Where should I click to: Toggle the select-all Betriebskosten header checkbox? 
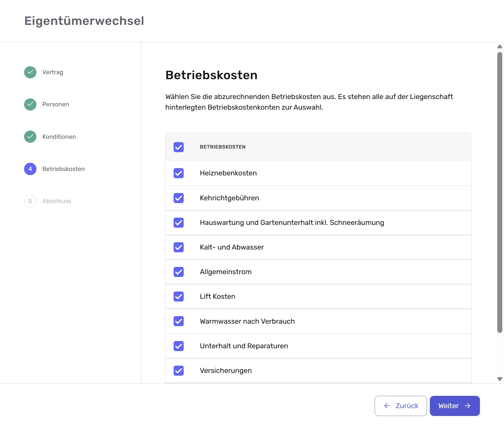(179, 147)
